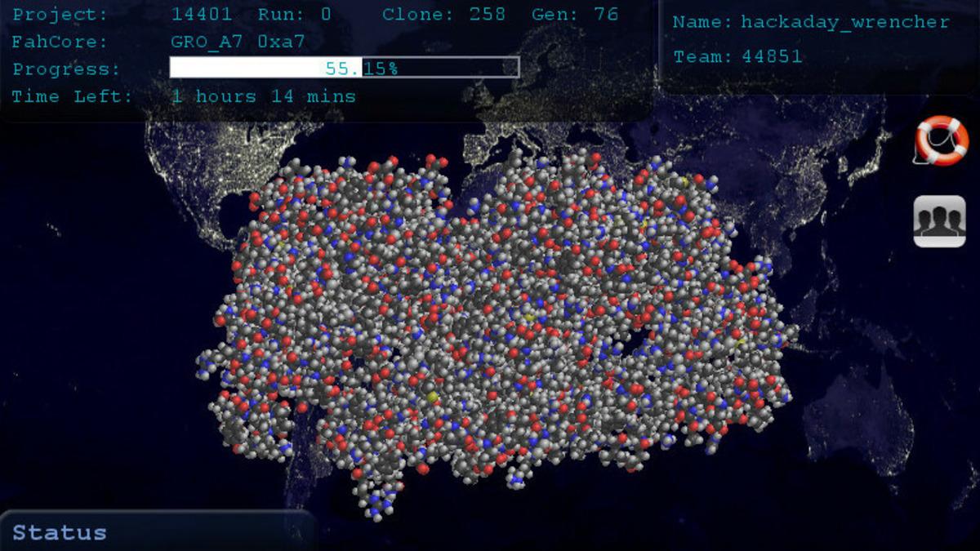Expand the Status panel at the bottom

60,533
